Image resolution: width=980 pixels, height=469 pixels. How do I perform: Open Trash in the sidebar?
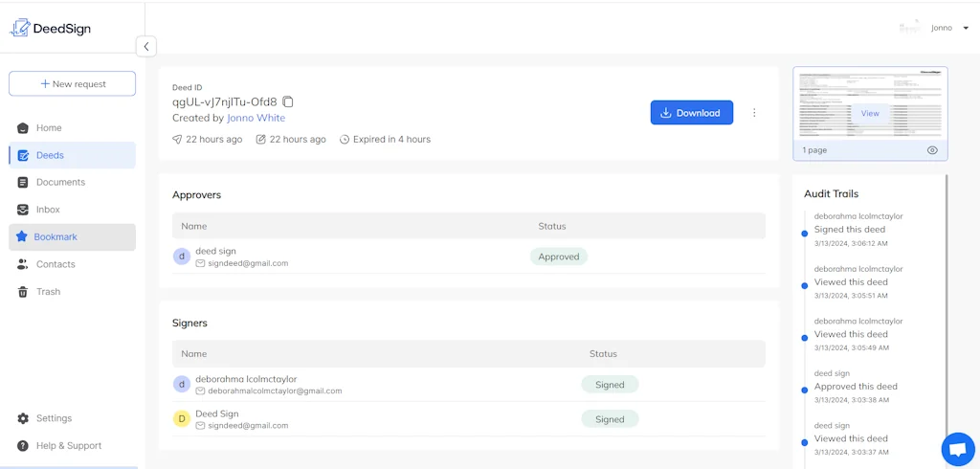click(x=73, y=291)
